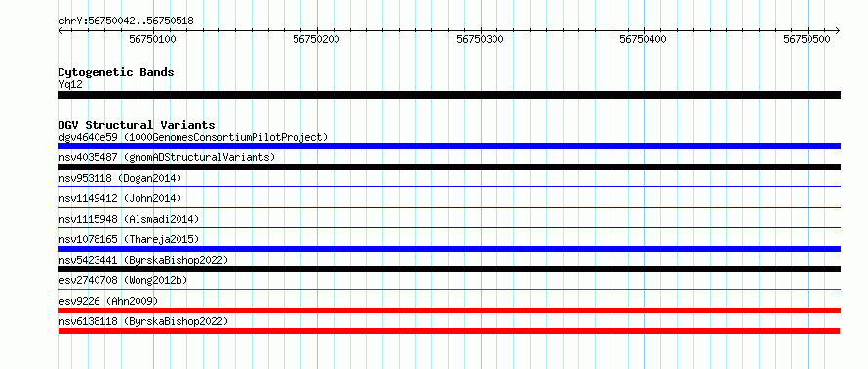Click the nsv1078165 (Thareja2015) label
The height and width of the screenshot is (369, 868).
tap(129, 239)
